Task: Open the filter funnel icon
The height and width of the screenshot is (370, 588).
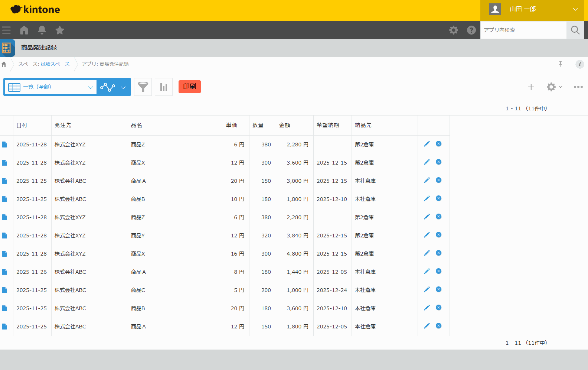Action: click(x=143, y=87)
